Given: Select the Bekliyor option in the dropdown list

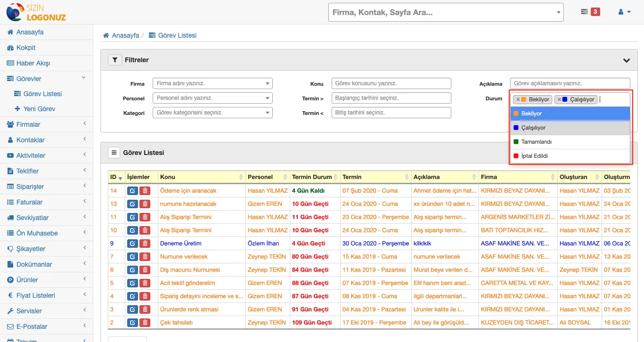Looking at the screenshot, I should (x=570, y=114).
